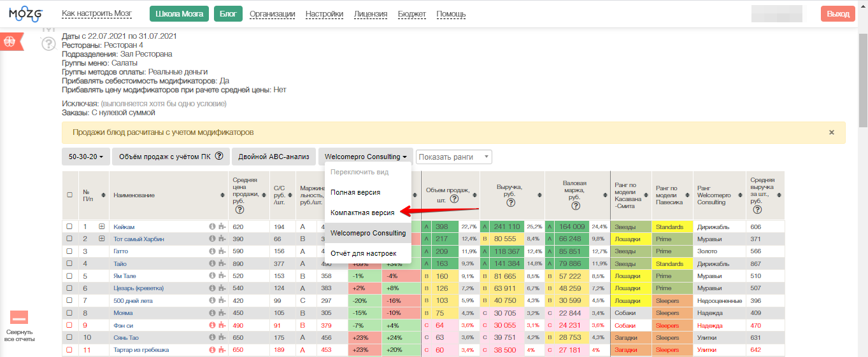Viewport: 868px width, 357px height.
Task: Check the box for row 9 Фэн си
Action: 69,325
